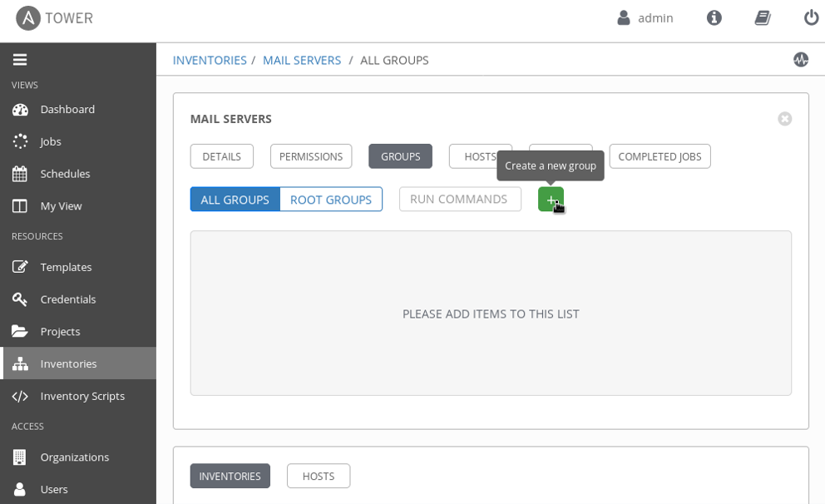Image resolution: width=825 pixels, height=504 pixels.
Task: Go to Dashboard view
Action: coord(78,110)
